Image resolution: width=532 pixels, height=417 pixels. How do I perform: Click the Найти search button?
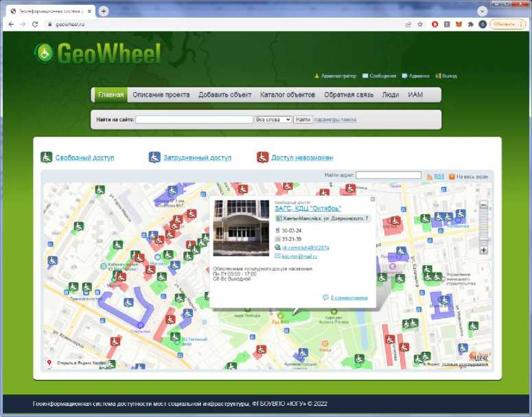coord(303,120)
